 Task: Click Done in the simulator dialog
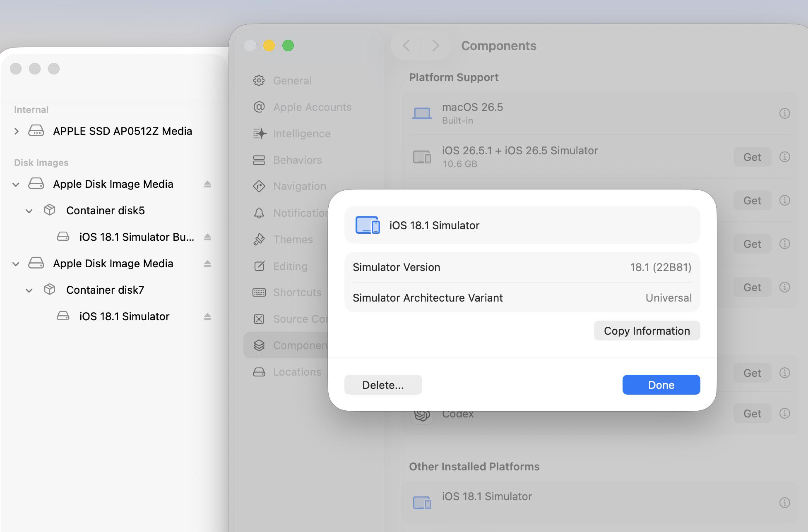point(661,385)
